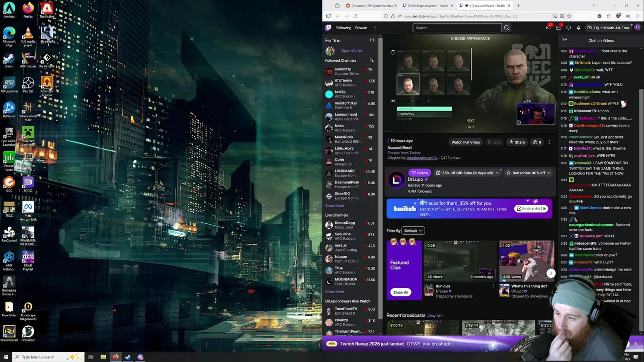This screenshot has height=362, width=644.
Task: Expand the Subscribe: 30% off dropdown
Action: 528,173
